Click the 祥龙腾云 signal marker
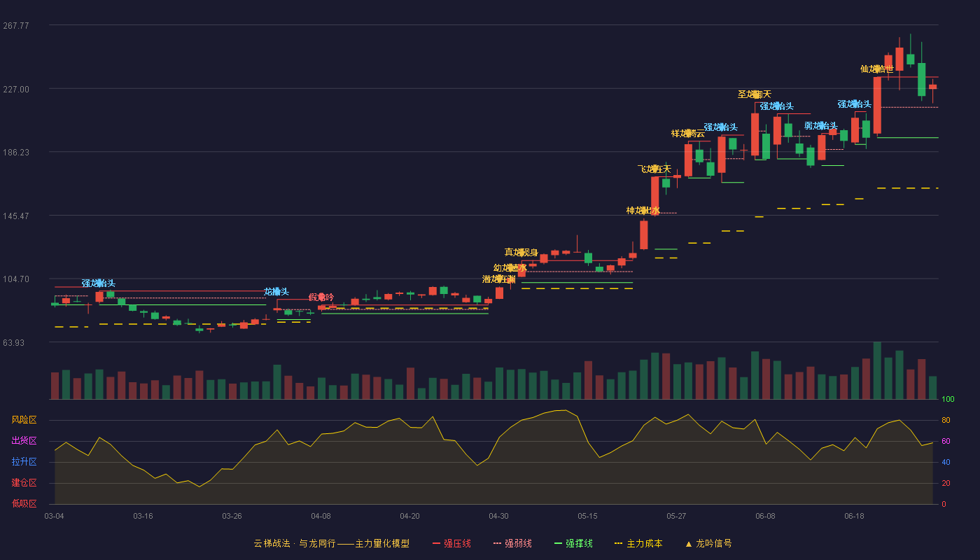This screenshot has height=560, width=980. click(688, 133)
